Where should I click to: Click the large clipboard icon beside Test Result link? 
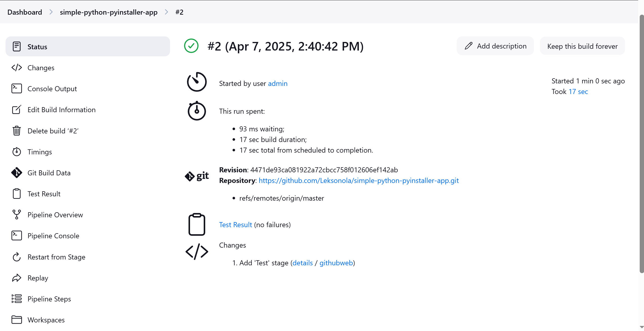click(x=197, y=224)
